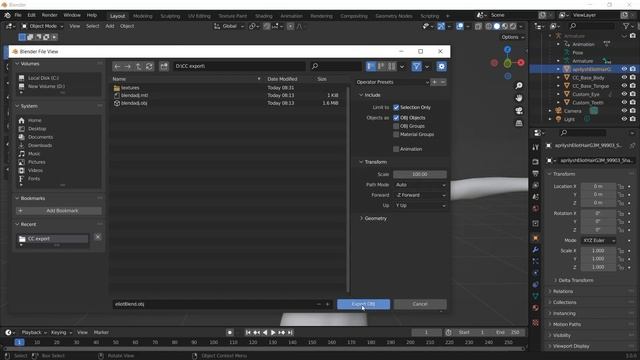Switch file list to vertical list display
The image size is (640, 360).
371,66
